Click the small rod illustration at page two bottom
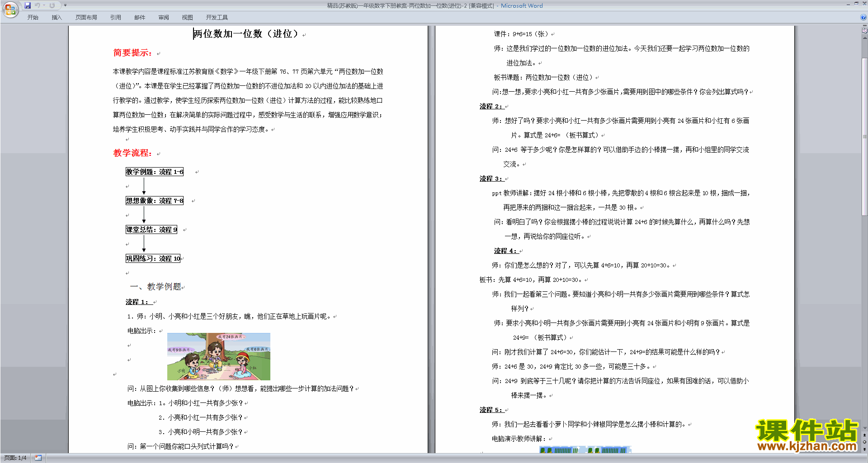 585,450
